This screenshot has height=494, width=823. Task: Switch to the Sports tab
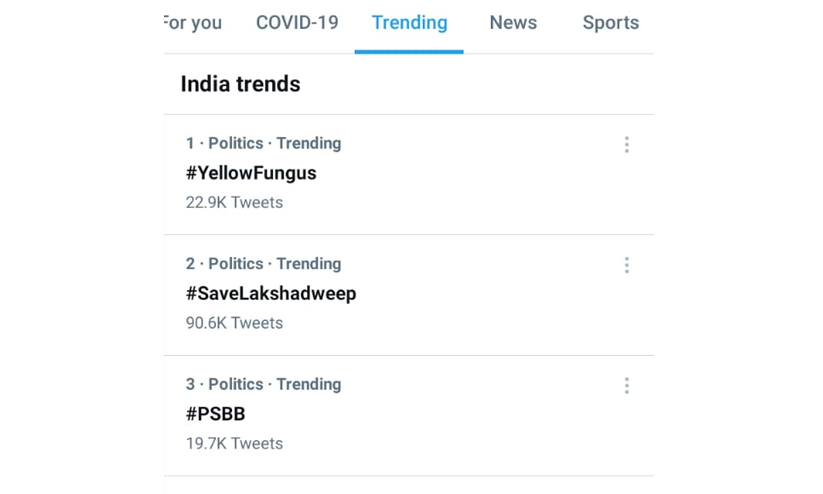(x=610, y=23)
